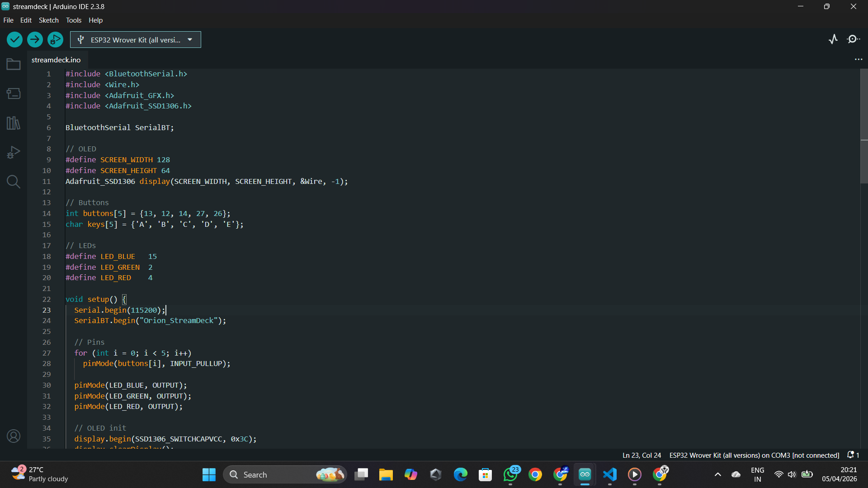Open the Sketchbook folder panel

pos(14,64)
